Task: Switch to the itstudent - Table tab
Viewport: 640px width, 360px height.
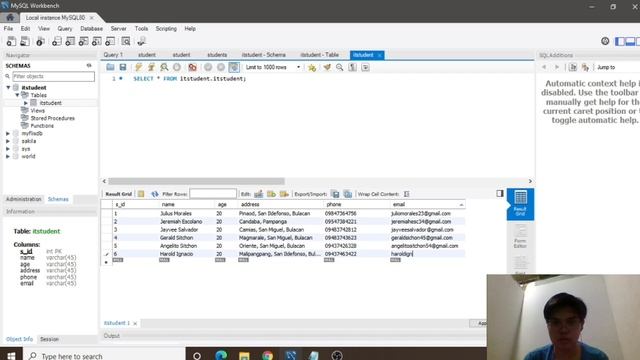Action: click(319, 55)
